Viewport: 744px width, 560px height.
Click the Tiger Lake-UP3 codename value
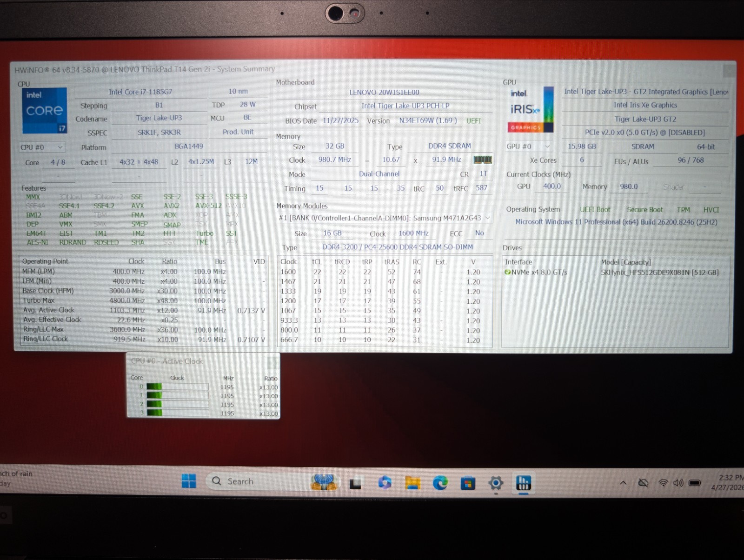(159, 118)
